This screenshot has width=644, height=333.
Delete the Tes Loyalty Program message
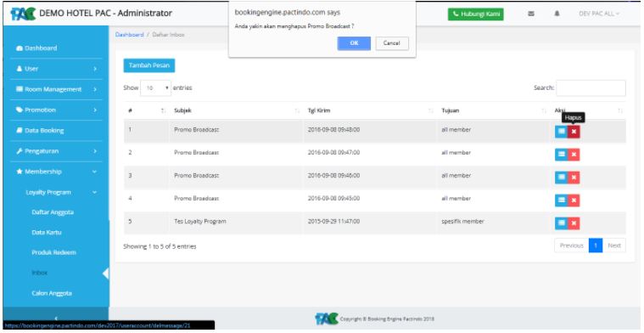[x=574, y=223]
